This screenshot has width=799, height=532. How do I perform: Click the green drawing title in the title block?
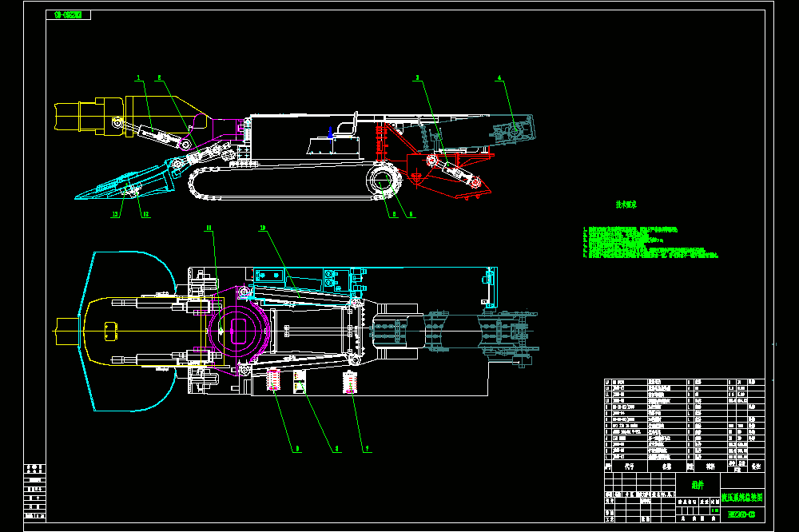(x=742, y=497)
